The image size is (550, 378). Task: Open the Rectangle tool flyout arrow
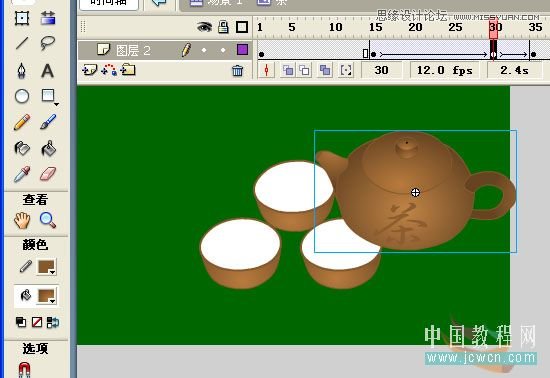[56, 104]
